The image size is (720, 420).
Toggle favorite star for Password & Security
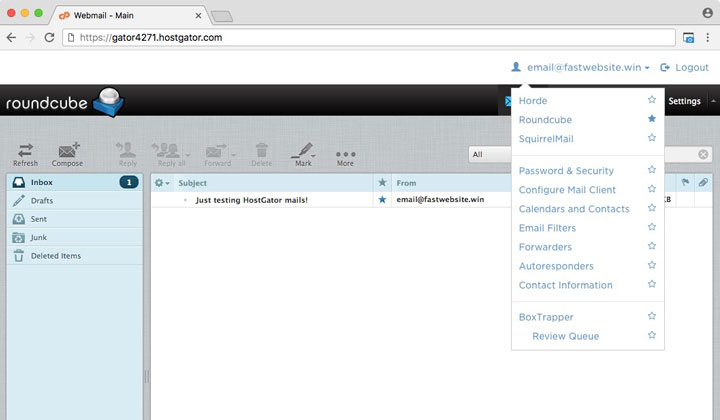point(652,170)
